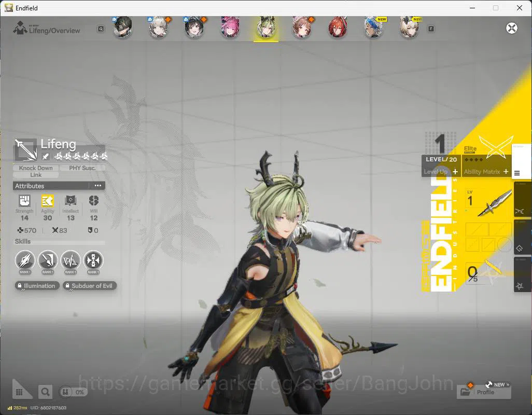Close the operator overview with the X icon

coord(512,28)
